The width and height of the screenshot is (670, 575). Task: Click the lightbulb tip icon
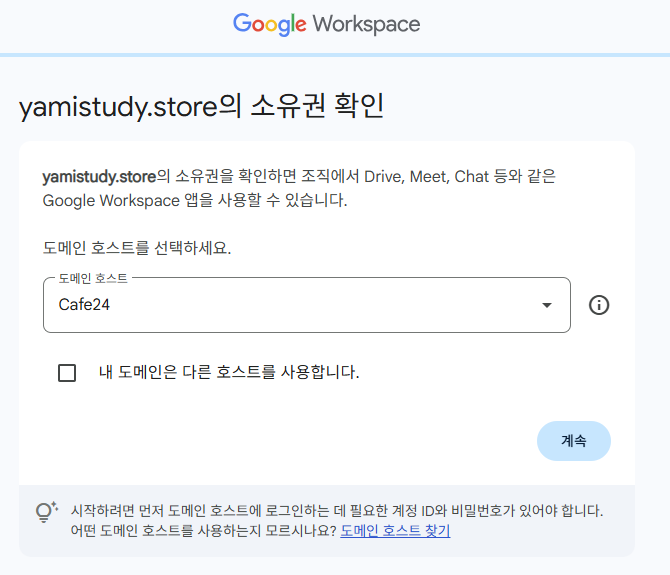pyautogui.click(x=47, y=512)
